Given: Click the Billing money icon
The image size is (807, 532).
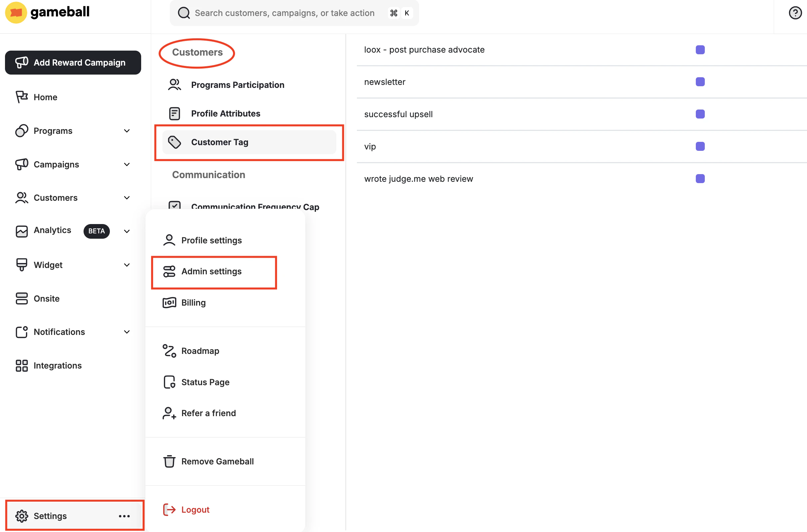Looking at the screenshot, I should 169,302.
